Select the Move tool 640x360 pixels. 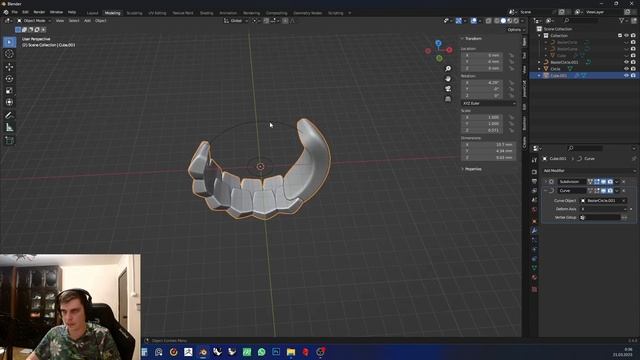point(9,67)
